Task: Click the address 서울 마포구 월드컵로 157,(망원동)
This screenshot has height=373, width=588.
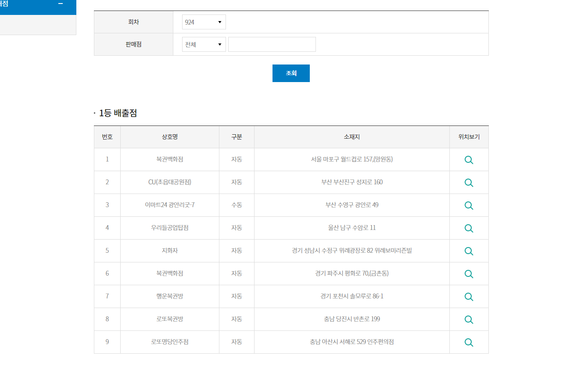Action: [352, 159]
